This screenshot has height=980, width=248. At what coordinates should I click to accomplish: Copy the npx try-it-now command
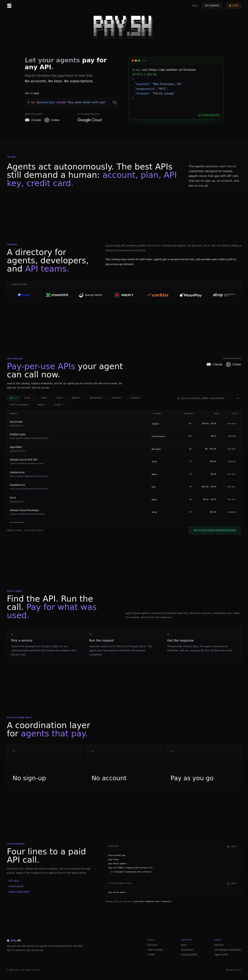coord(115,102)
